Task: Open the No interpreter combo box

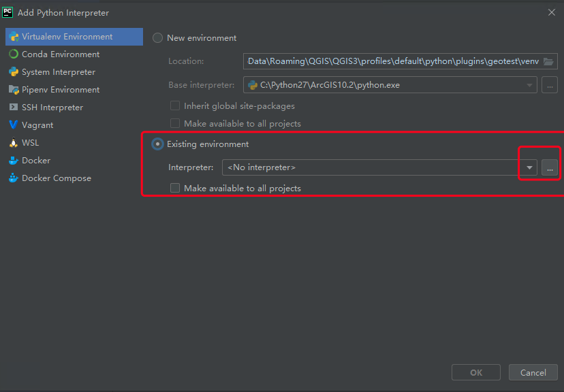Action: click(x=371, y=167)
